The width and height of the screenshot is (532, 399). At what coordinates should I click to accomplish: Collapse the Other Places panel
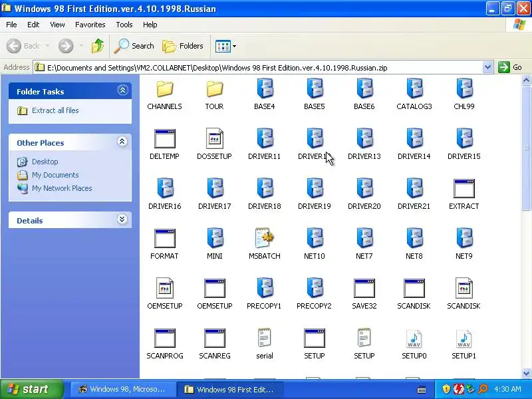click(122, 142)
